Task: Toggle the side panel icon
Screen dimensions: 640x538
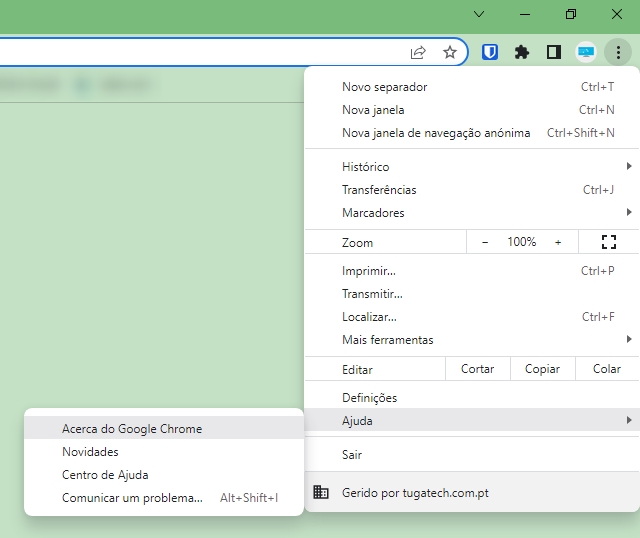Action: point(553,52)
